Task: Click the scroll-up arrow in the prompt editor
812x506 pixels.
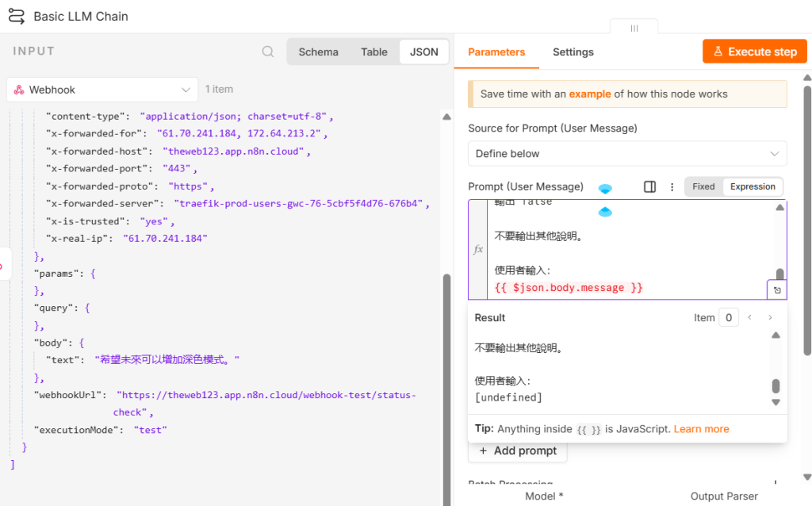Action: [x=780, y=207]
